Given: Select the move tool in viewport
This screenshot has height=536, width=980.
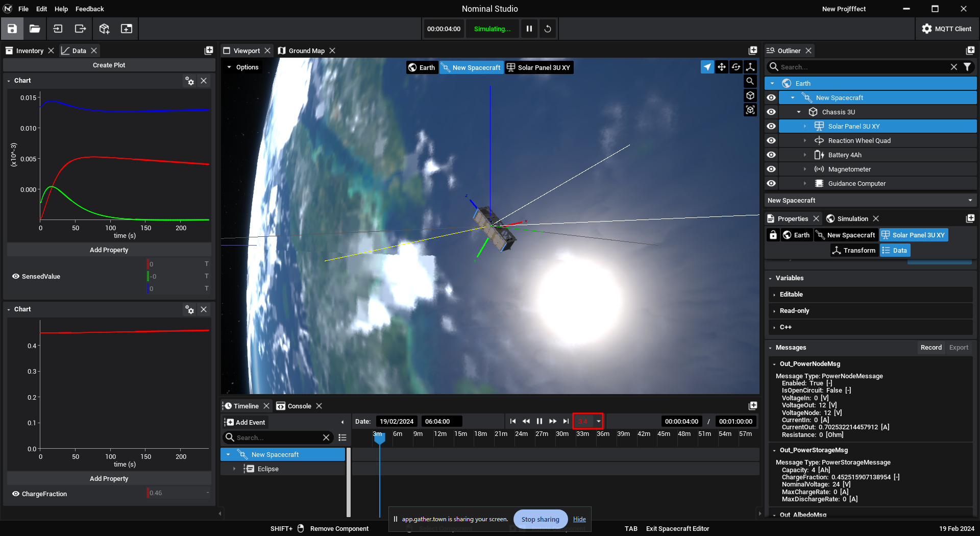Looking at the screenshot, I should (722, 67).
